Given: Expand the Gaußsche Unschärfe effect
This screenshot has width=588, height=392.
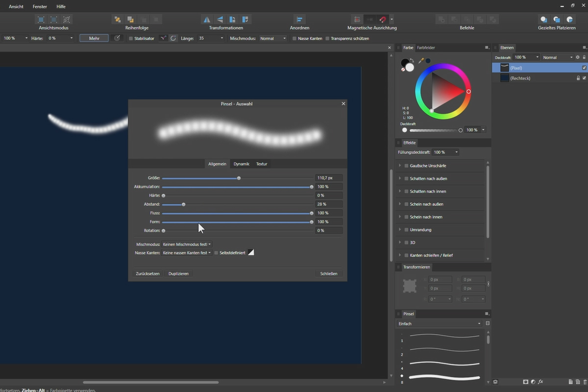Looking at the screenshot, I should coord(400,166).
